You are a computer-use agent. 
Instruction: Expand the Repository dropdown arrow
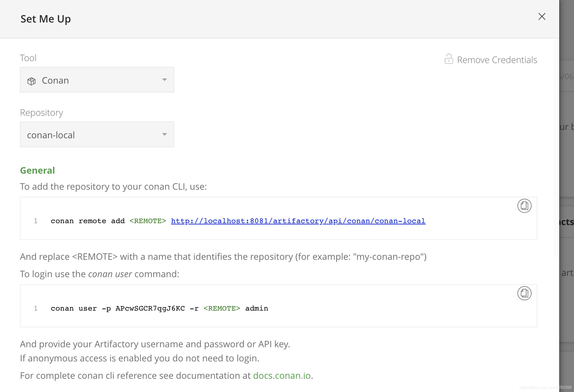(164, 134)
